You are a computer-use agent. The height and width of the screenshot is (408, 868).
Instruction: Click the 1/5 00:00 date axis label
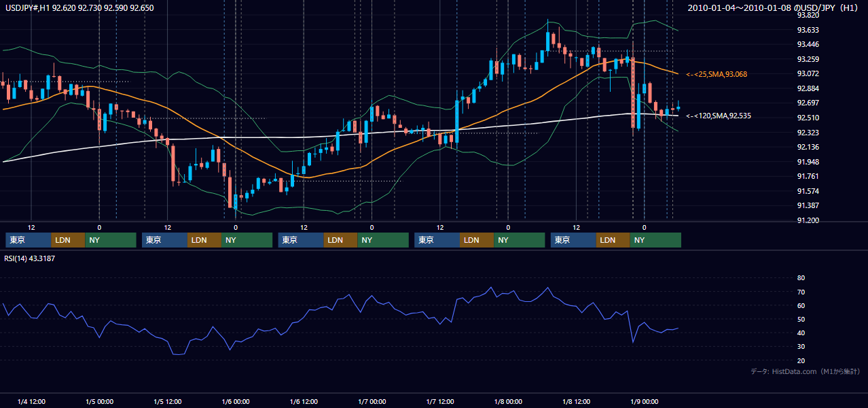click(x=99, y=401)
